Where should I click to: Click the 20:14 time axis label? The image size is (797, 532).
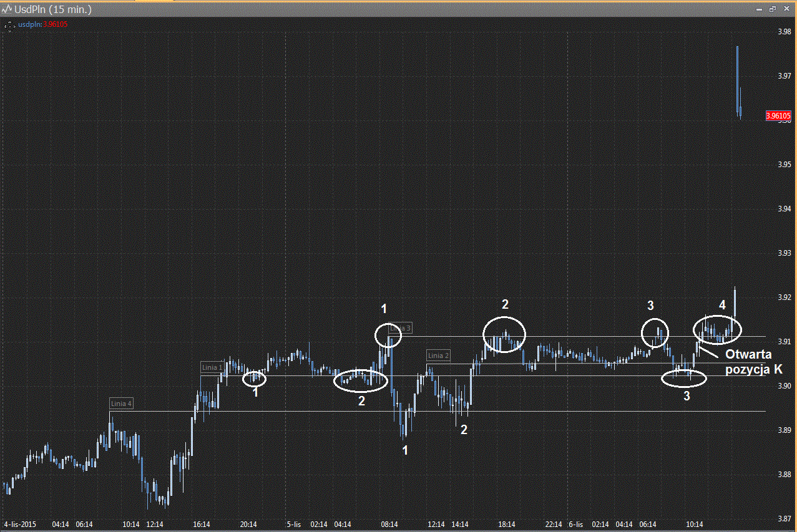pyautogui.click(x=248, y=525)
